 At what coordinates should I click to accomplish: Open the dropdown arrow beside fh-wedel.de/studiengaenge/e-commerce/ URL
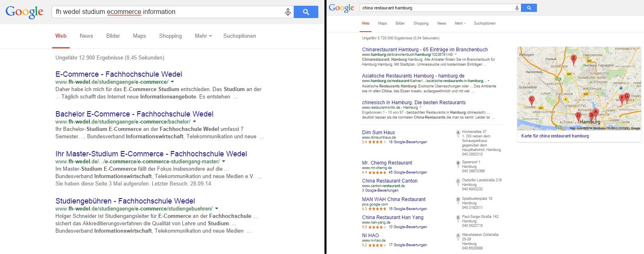point(172,82)
